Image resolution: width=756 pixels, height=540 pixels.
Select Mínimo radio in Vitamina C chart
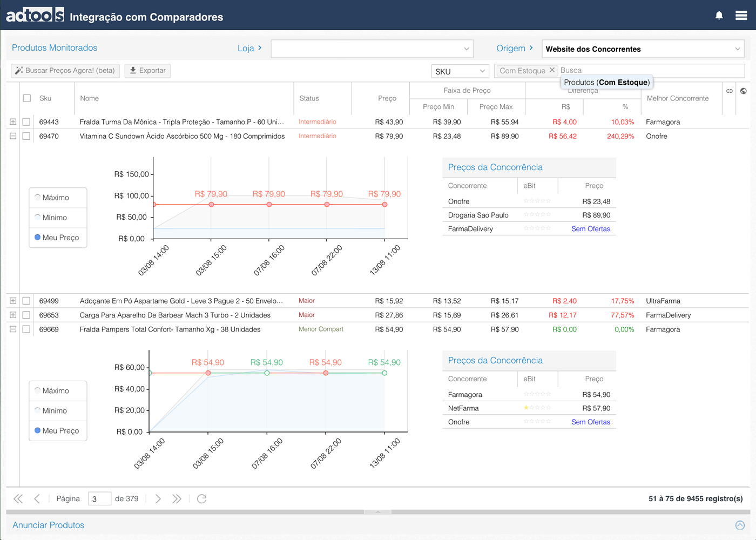point(38,217)
